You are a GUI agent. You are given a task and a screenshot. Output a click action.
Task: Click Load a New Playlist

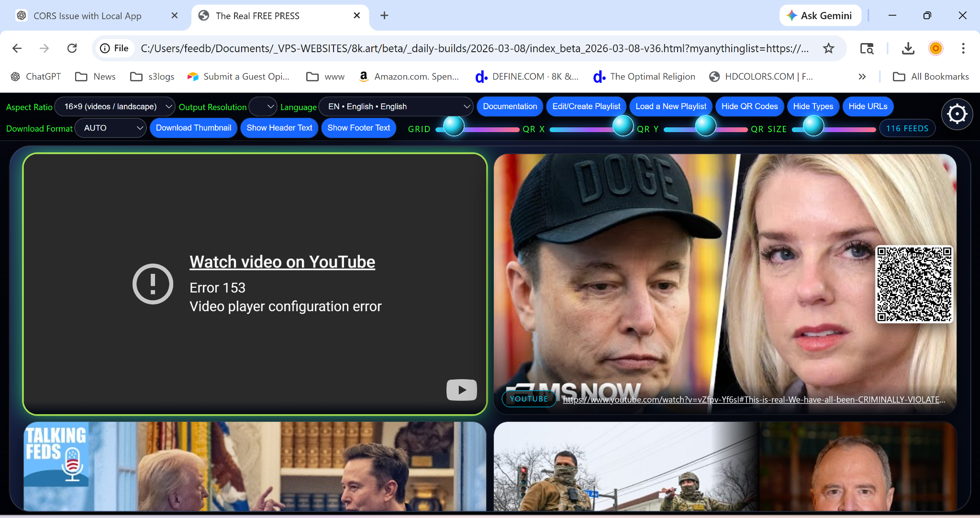[671, 106]
